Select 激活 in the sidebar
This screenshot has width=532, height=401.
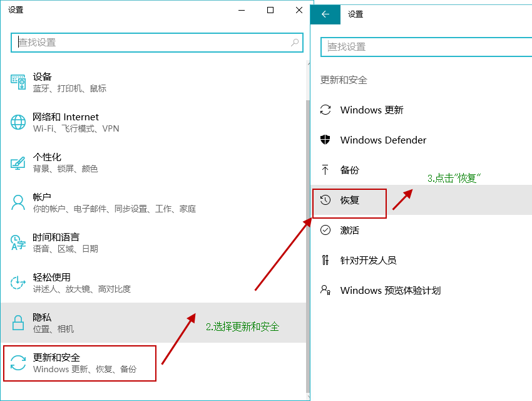[x=421, y=230]
